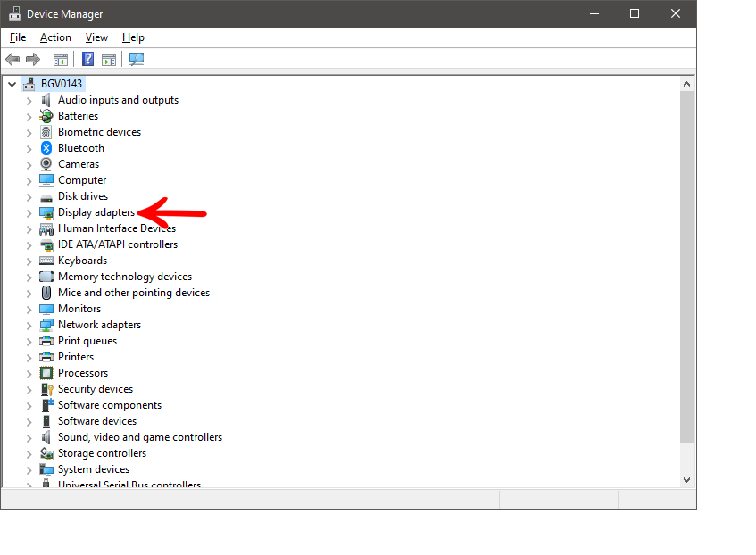Show or hide the console tree icon
Image resolution: width=756 pixels, height=555 pixels.
pos(61,60)
